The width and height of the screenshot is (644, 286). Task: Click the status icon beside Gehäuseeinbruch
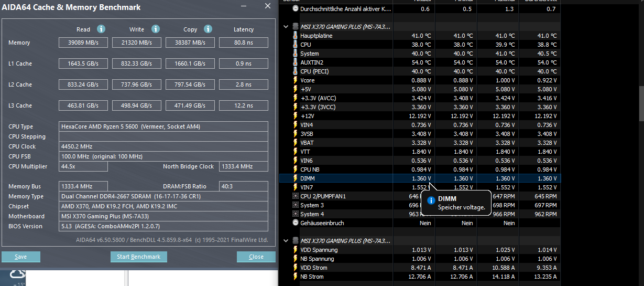point(295,223)
